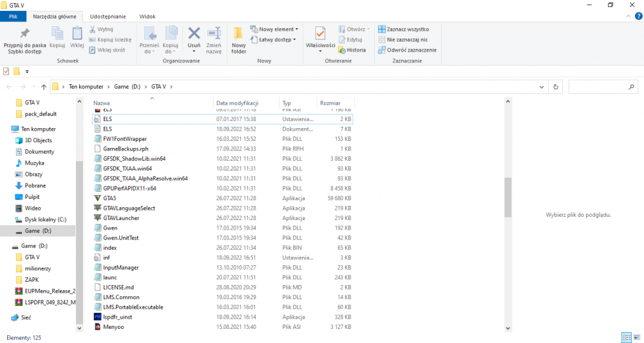Screen dimensions: 644x343
Task: Choose Wklej skrót command
Action: click(x=107, y=50)
